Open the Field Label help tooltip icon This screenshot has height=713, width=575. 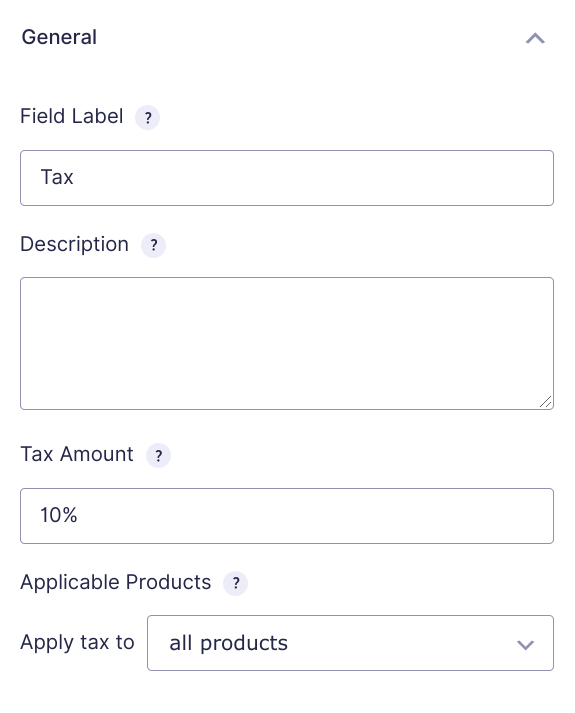(147, 118)
